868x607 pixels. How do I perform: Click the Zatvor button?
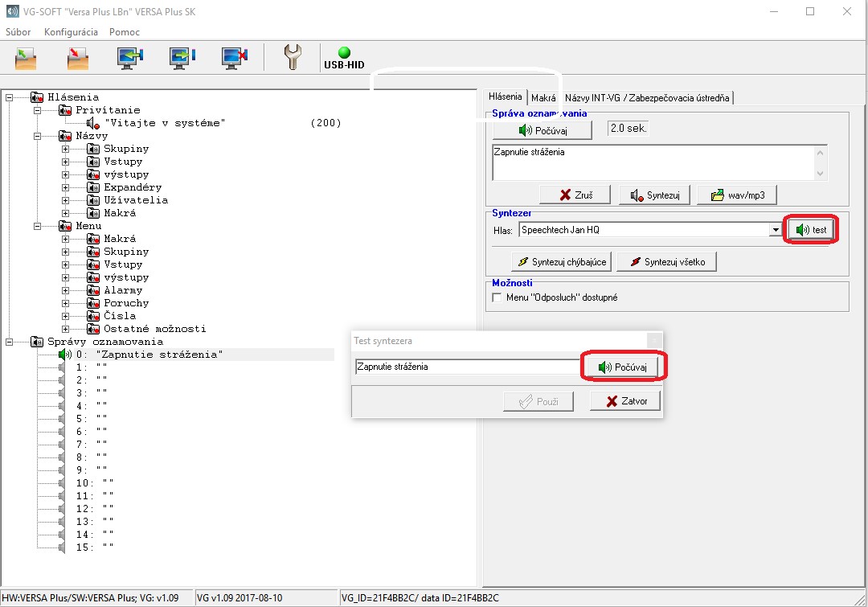624,401
